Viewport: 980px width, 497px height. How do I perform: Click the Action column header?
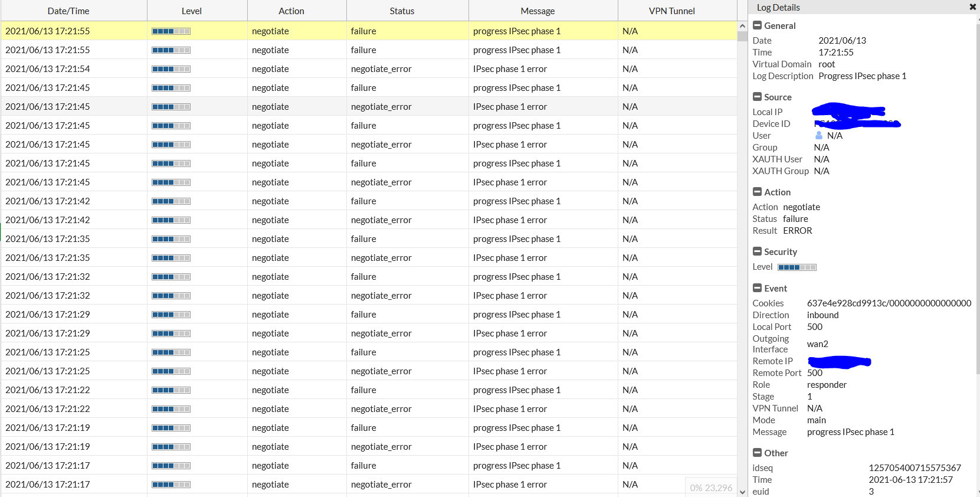coord(291,11)
